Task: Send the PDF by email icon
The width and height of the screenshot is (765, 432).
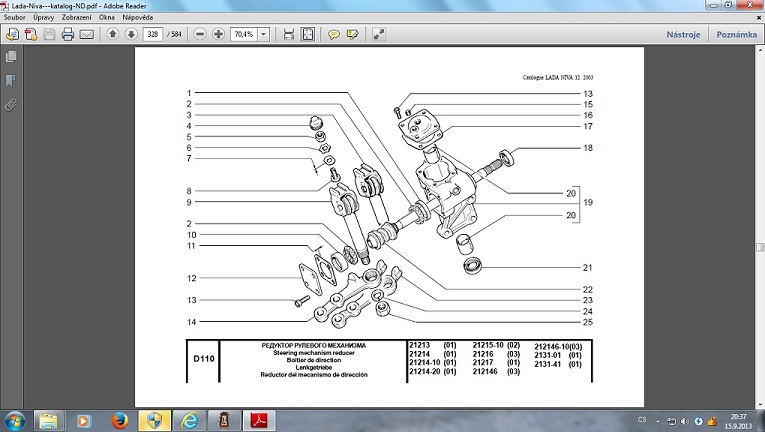Action: [86, 34]
